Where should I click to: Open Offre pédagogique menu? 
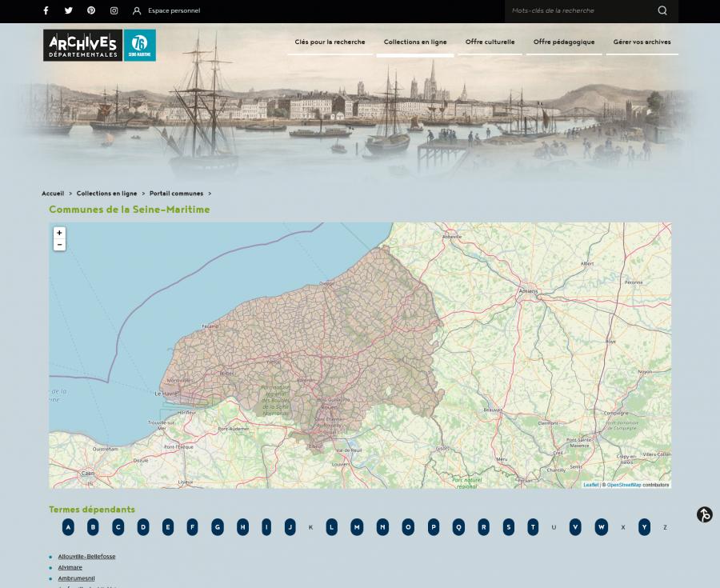(x=564, y=42)
